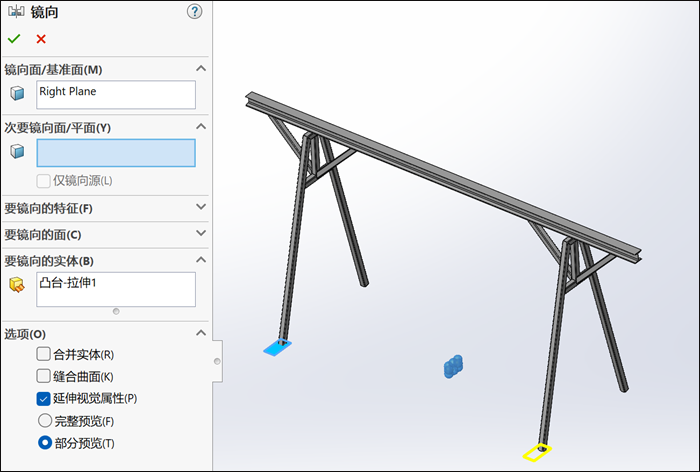The image size is (700, 472).
Task: Select 完整预览 radio button
Action: (x=45, y=420)
